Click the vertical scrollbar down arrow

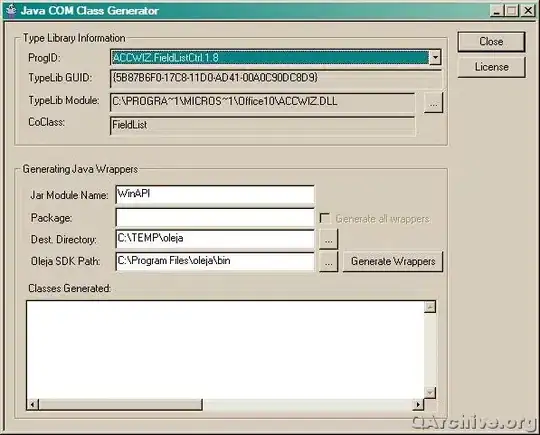tap(430, 393)
